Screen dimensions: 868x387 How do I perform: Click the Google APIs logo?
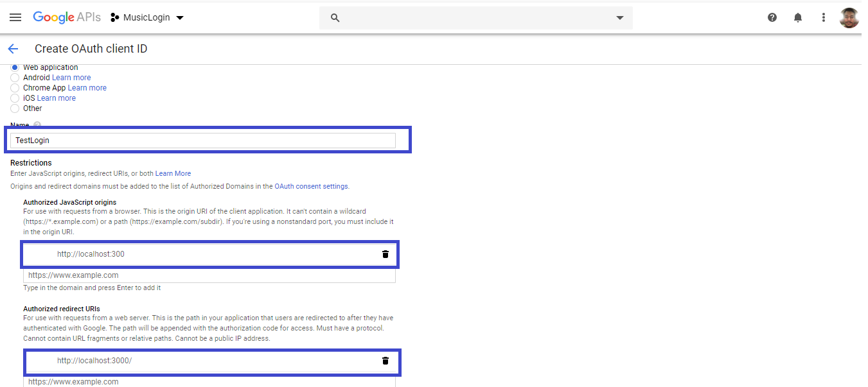[x=67, y=17]
